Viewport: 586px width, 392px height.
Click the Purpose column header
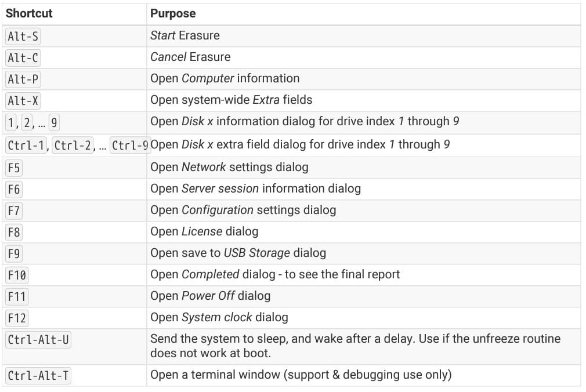pyautogui.click(x=173, y=13)
